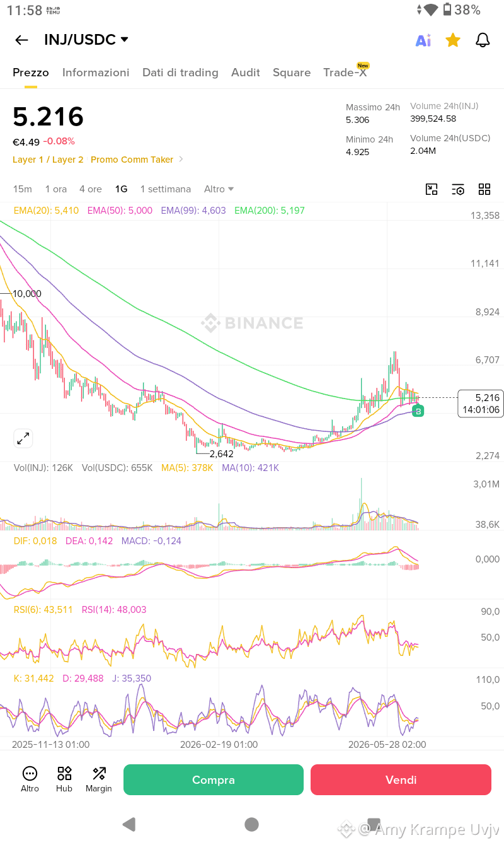Open Layer 1 / Layer 2 category link

point(48,160)
